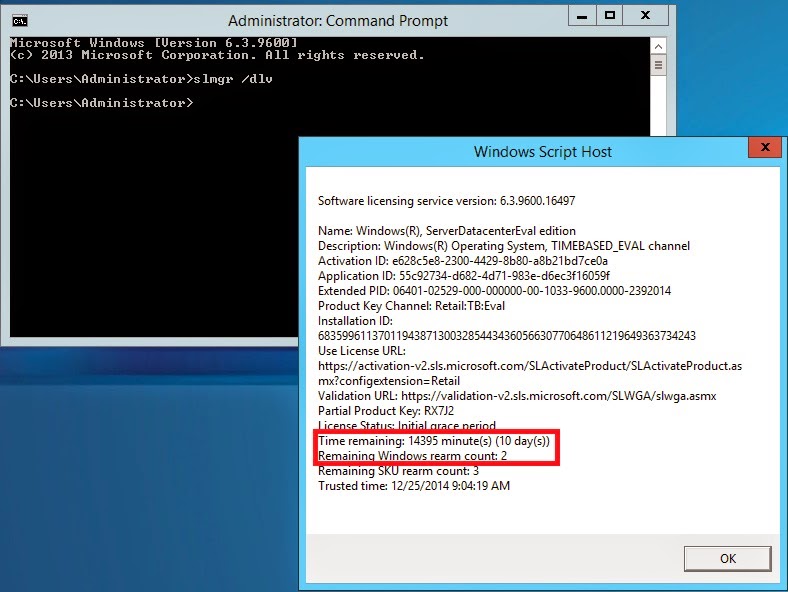
Task: Click the Description TIMEBASED_EVAL channel line
Action: [504, 246]
